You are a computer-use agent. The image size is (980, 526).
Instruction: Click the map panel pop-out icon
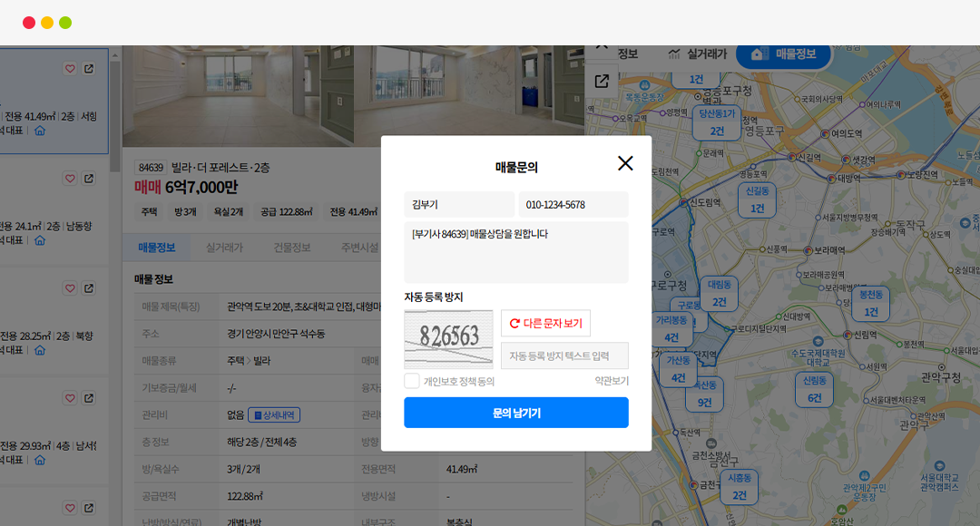coord(602,82)
